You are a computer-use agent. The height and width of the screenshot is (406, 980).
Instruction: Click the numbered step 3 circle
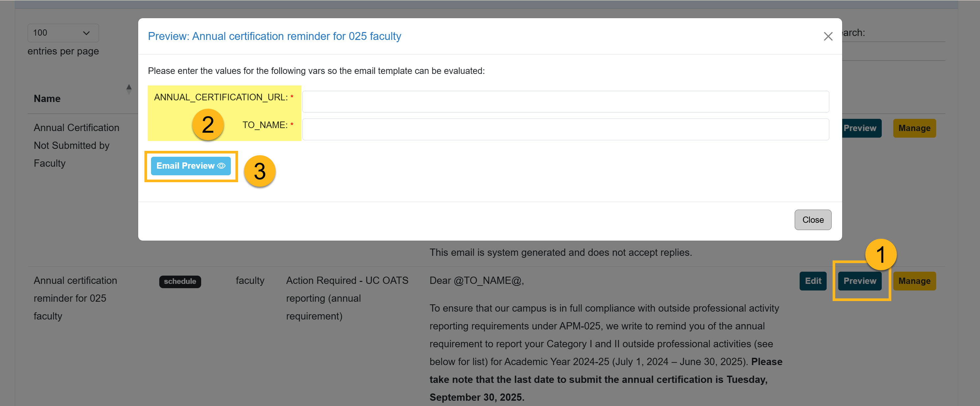pyautogui.click(x=260, y=171)
